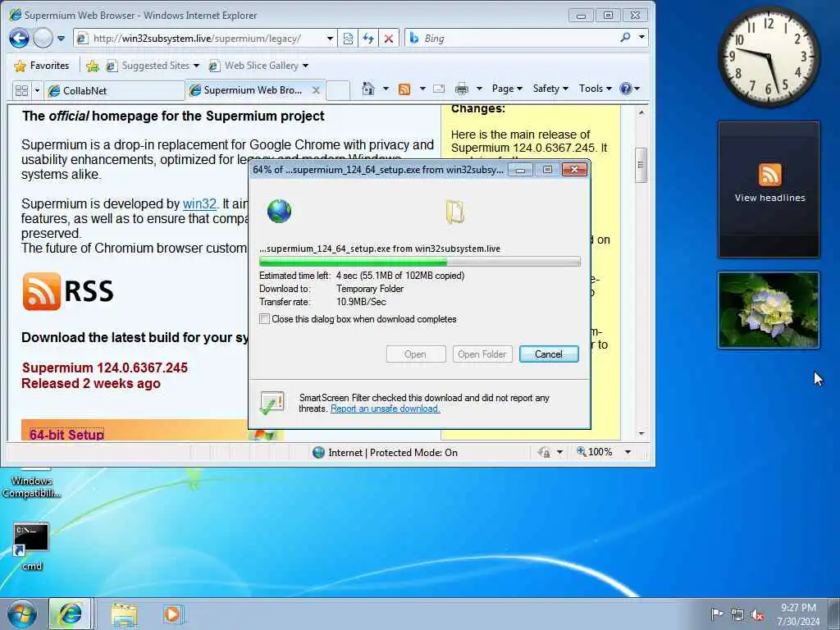Close the Supermium Web Browser tab
The image size is (840, 630).
pos(316,90)
